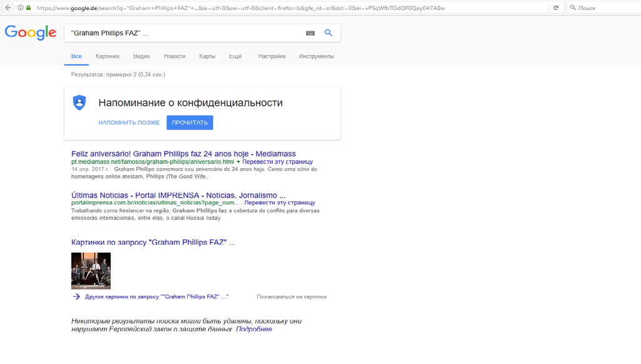Click the privacy shield icon

(79, 103)
